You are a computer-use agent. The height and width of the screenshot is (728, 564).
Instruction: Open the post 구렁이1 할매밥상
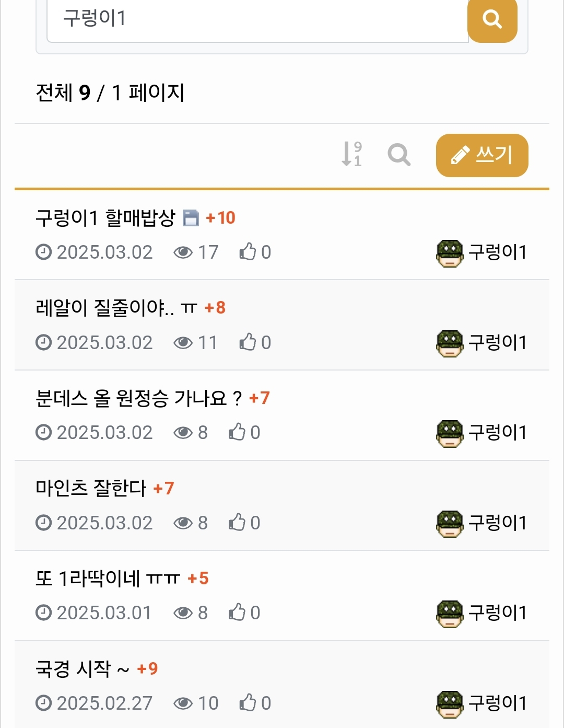(105, 218)
